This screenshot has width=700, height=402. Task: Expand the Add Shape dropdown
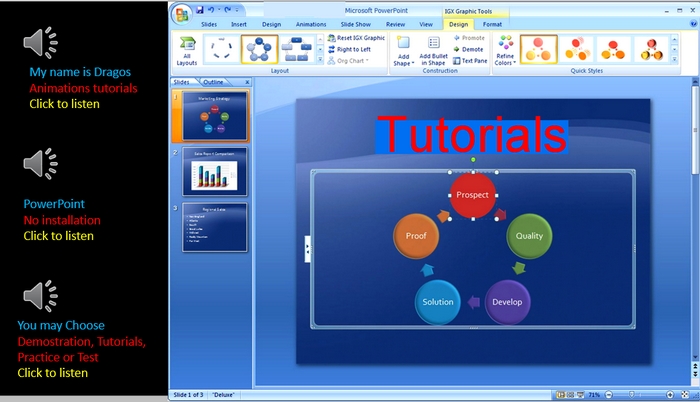coord(403,51)
